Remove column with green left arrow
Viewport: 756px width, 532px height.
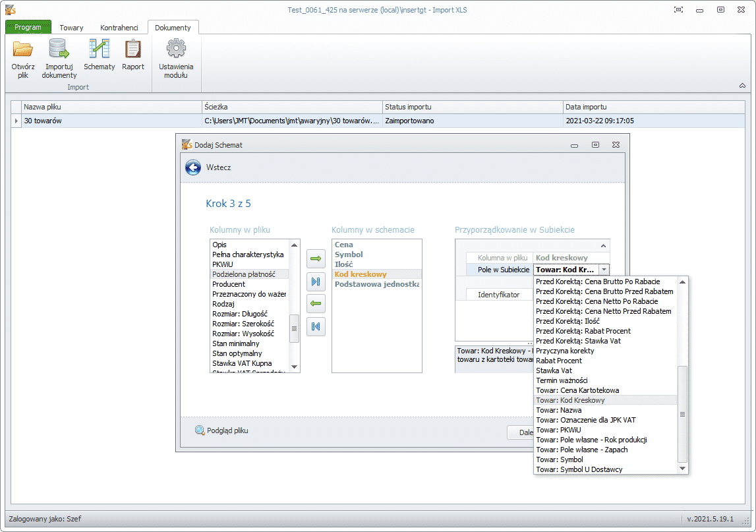tap(316, 304)
